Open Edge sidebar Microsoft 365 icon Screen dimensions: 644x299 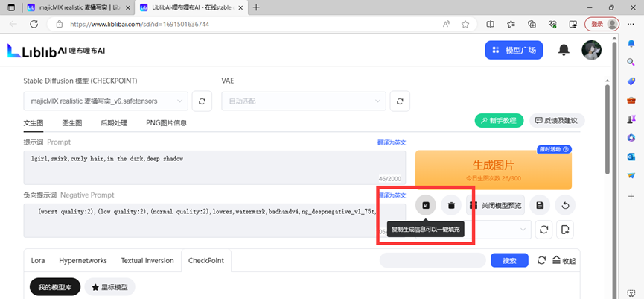click(631, 138)
